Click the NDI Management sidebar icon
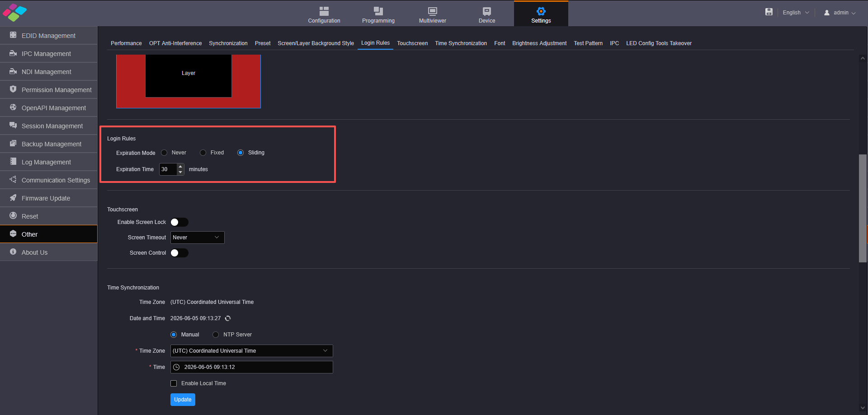Image resolution: width=868 pixels, height=415 pixels. [x=13, y=71]
